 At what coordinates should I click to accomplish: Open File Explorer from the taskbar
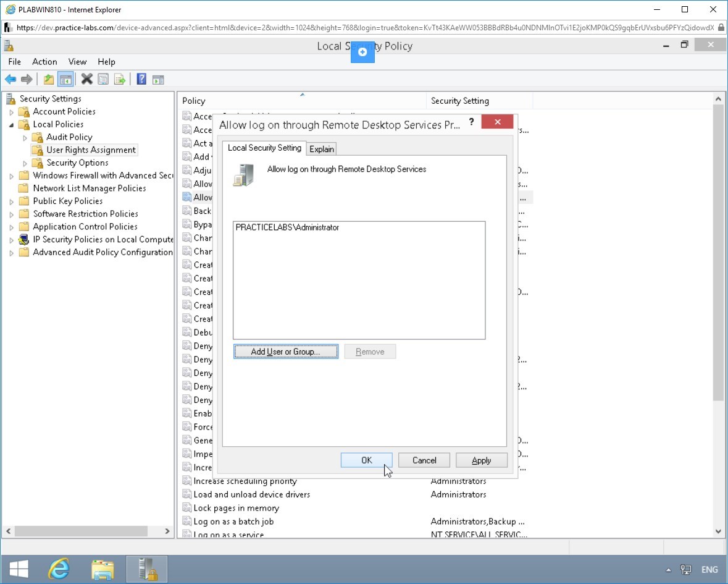click(x=103, y=569)
